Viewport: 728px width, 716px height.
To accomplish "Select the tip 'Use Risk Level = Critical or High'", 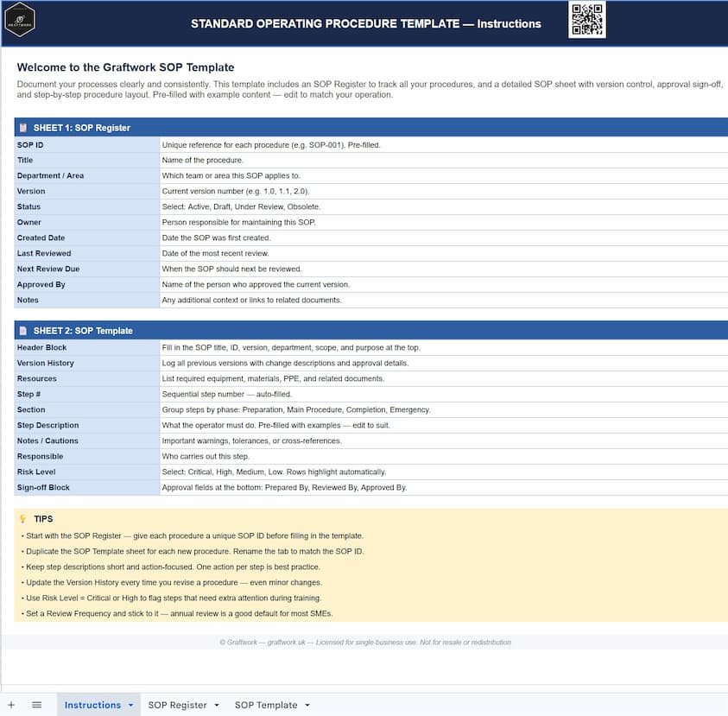I will pos(171,598).
